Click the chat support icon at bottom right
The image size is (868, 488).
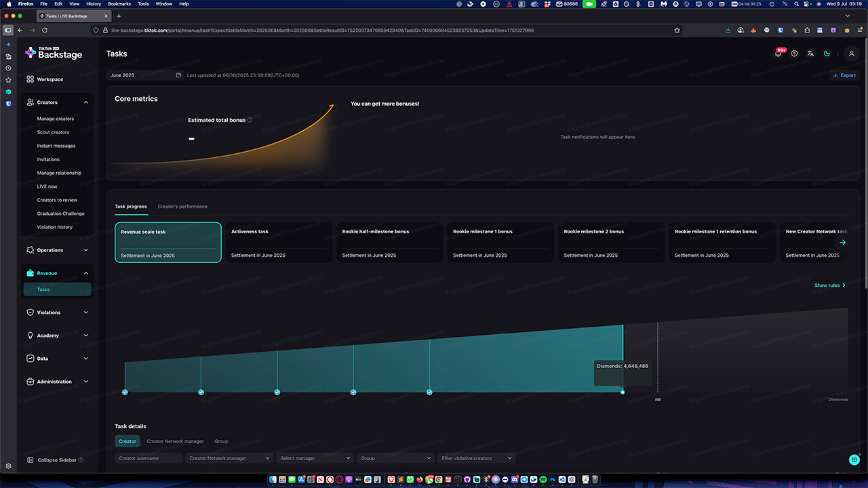[x=854, y=460]
